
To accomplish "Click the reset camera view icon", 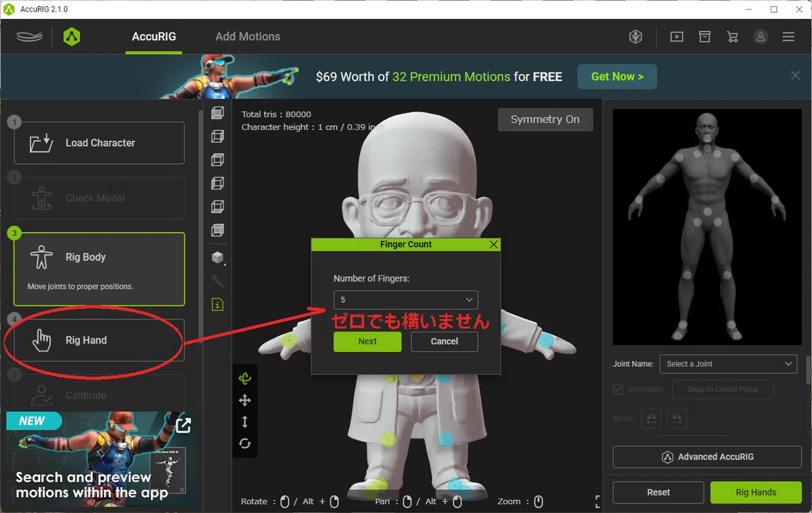I will coord(245,443).
